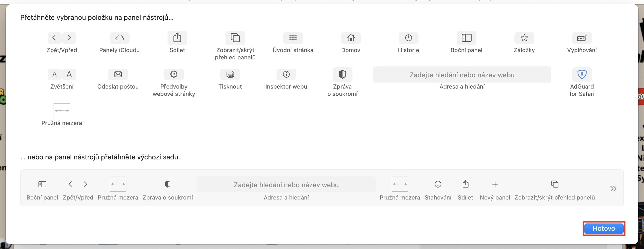Select the Nový panel plus icon
Screen dimensions: 644x249
click(x=495, y=184)
